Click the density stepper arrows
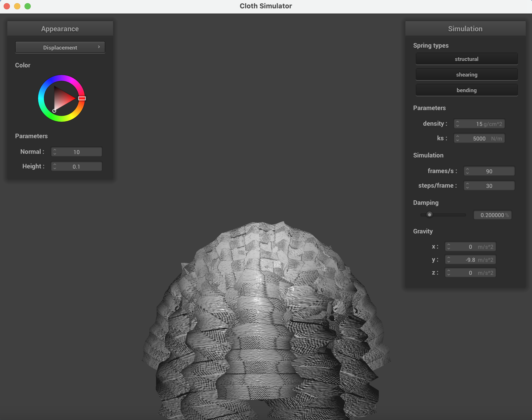Viewport: 532px width, 420px height. point(457,124)
